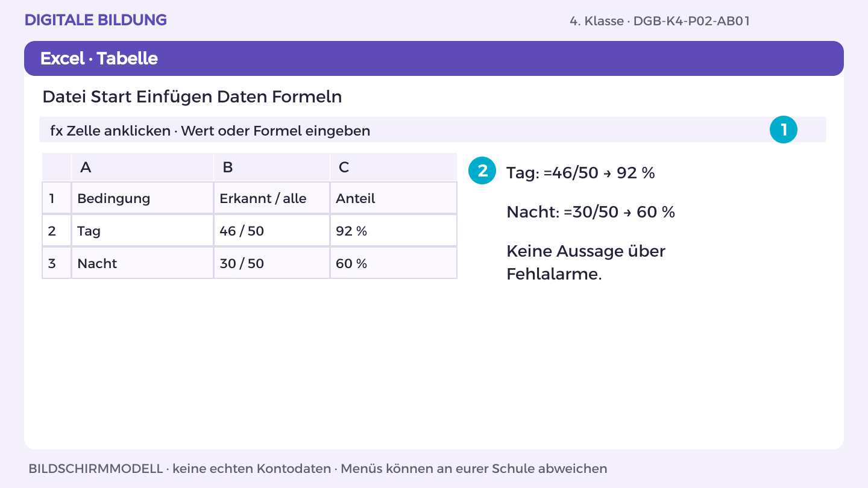Select column header A

coord(142,167)
